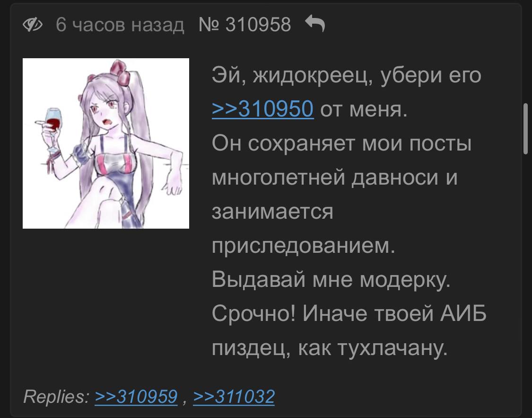
Task: Jump to reply >>311032
Action: point(234,396)
